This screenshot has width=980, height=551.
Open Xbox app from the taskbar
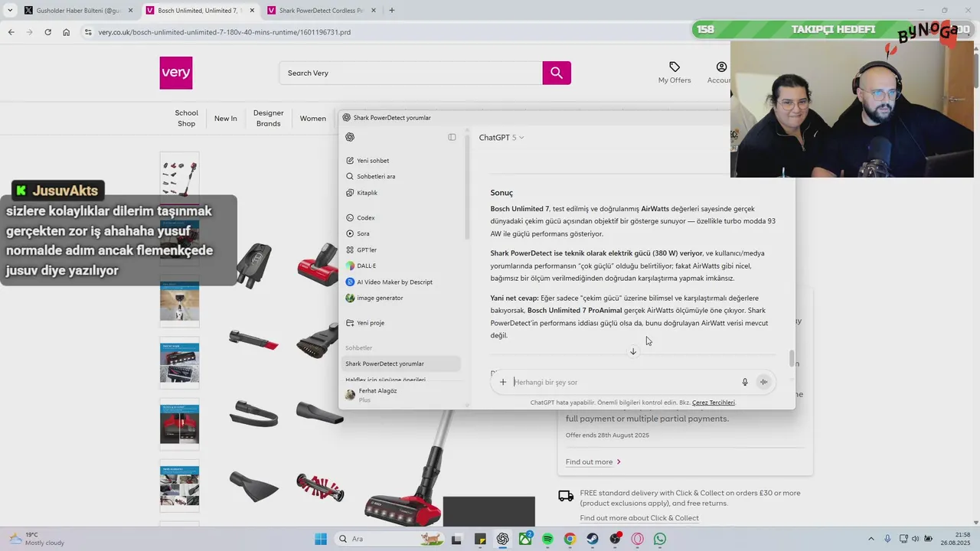coord(525,539)
